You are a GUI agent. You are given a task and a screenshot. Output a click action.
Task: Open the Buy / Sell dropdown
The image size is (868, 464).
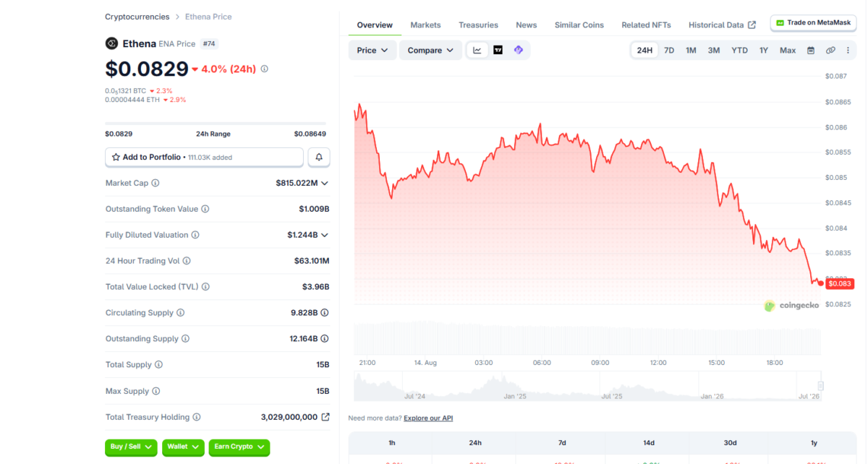131,447
